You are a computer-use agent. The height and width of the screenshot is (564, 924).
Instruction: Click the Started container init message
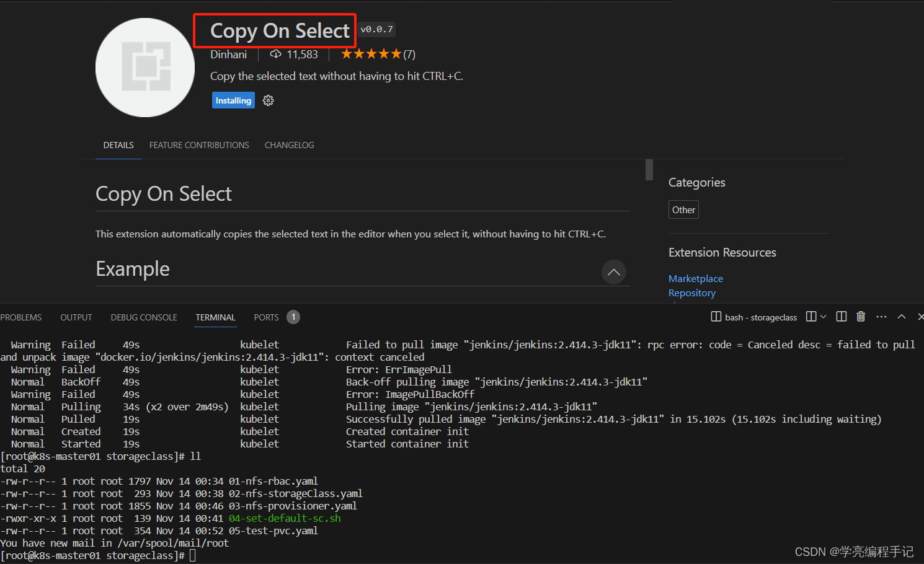click(x=407, y=444)
